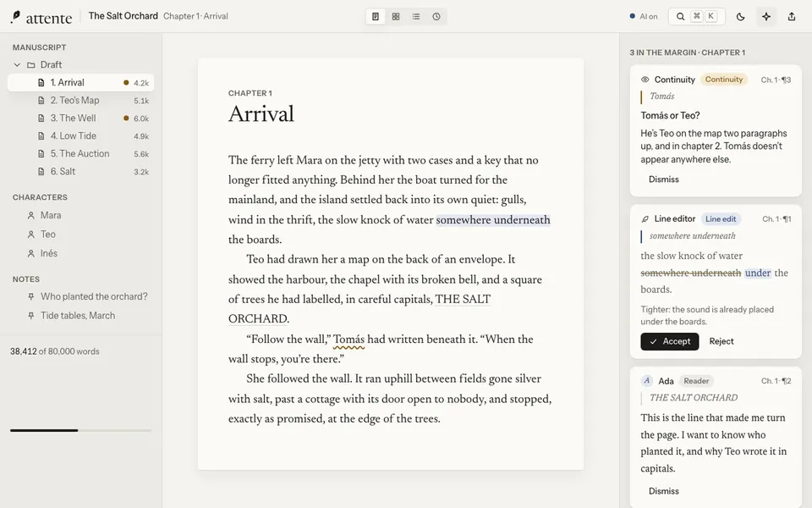Screen dimensions: 812x508
Task: Open the history clock icon
Action: [436, 17]
